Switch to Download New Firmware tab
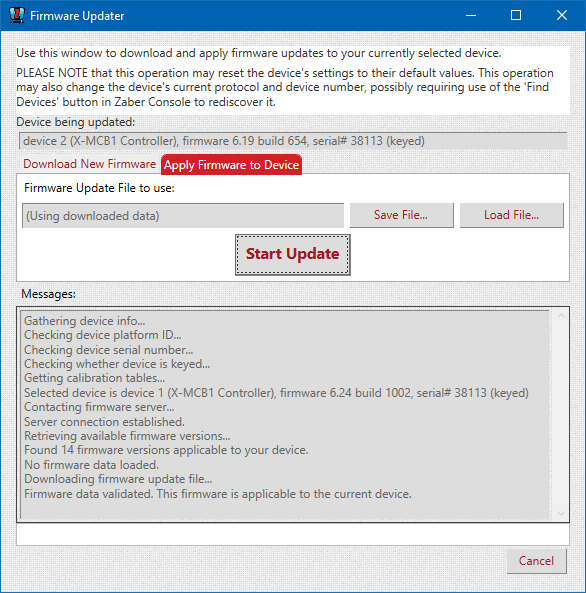 [x=89, y=164]
